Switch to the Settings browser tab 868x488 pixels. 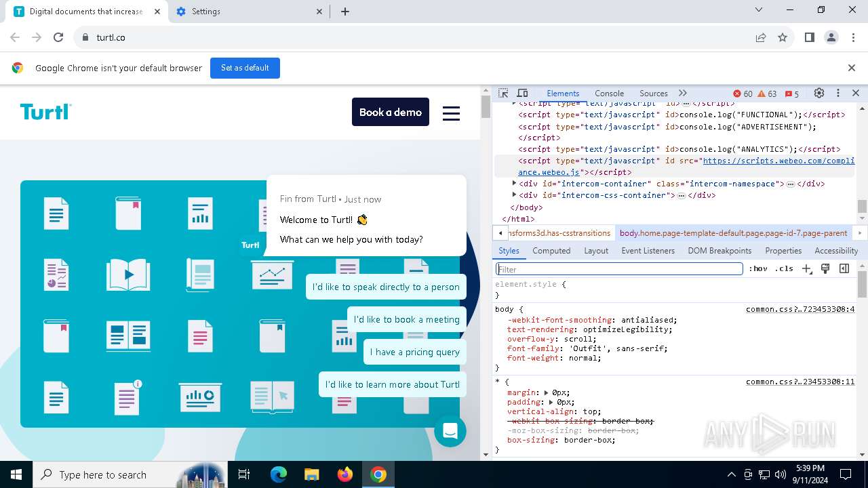pos(250,12)
